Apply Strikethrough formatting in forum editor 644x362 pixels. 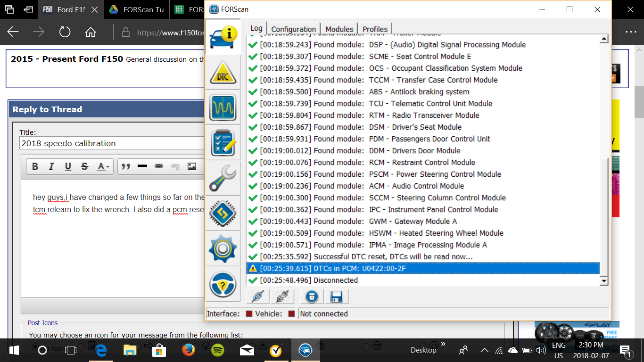tap(84, 166)
